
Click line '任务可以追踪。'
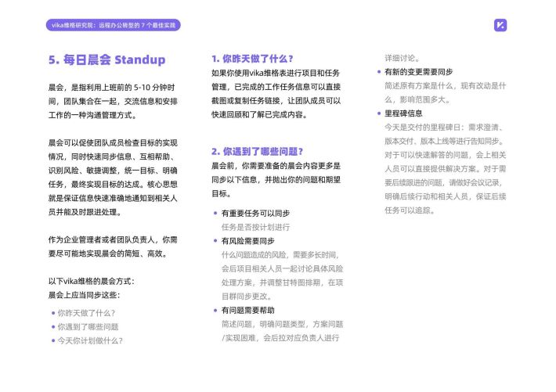[x=410, y=210]
